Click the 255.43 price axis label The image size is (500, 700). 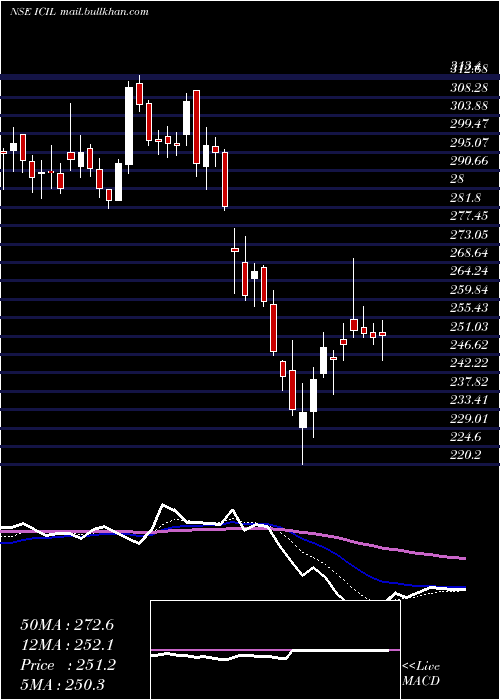tap(469, 308)
